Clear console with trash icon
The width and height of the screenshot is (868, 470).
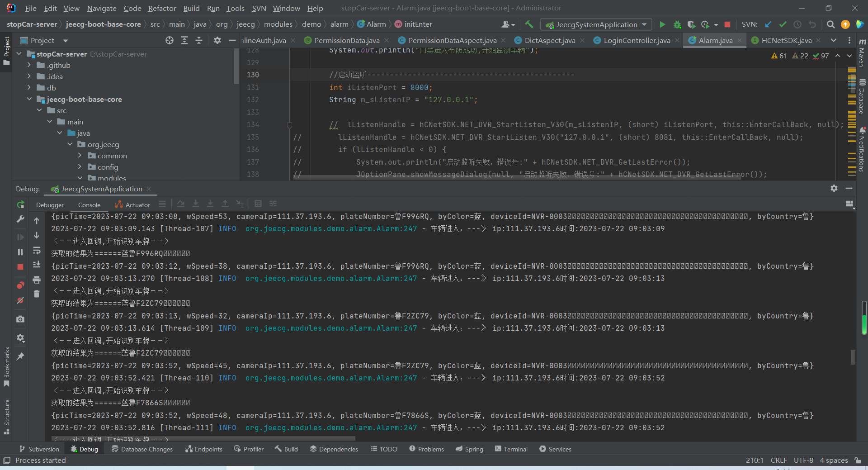[37, 294]
